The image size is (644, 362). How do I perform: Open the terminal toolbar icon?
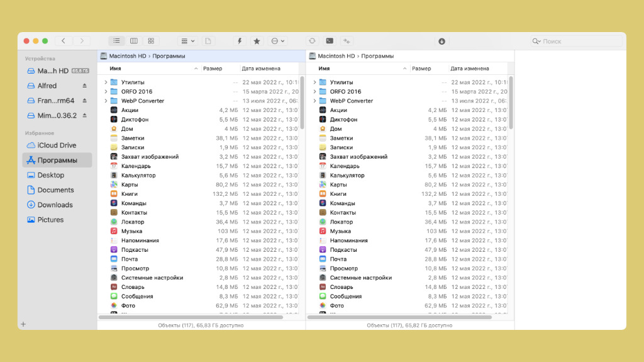(329, 41)
